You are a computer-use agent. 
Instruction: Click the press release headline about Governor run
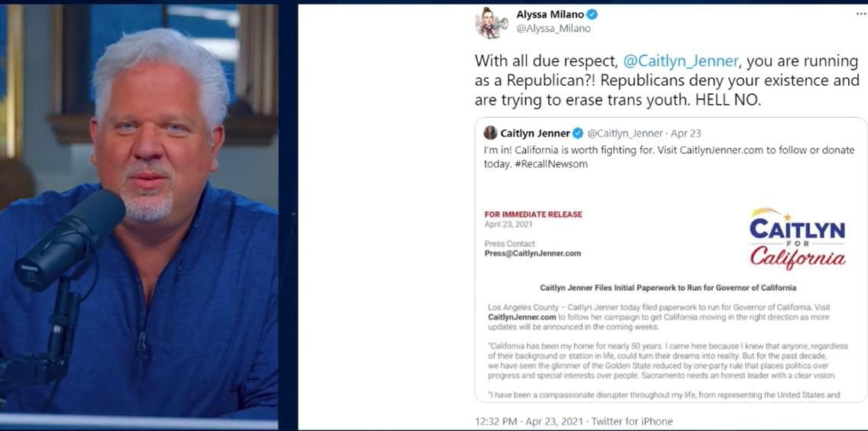coord(668,288)
